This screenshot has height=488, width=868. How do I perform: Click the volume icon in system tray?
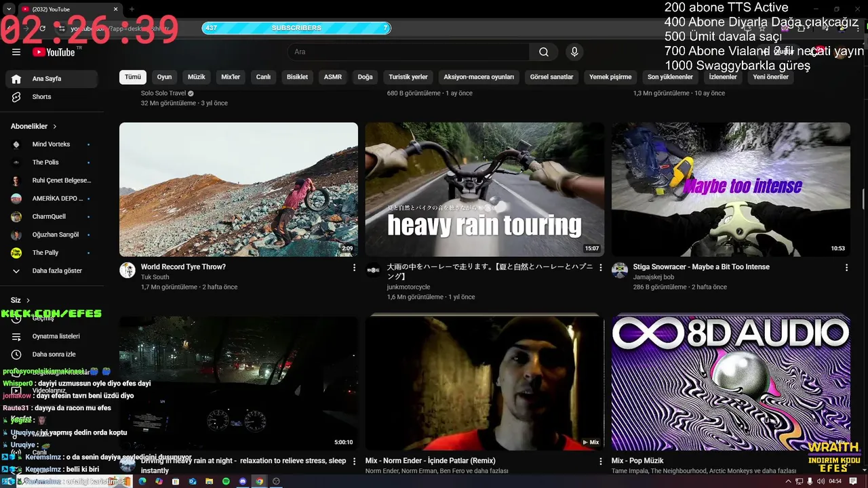tap(822, 481)
